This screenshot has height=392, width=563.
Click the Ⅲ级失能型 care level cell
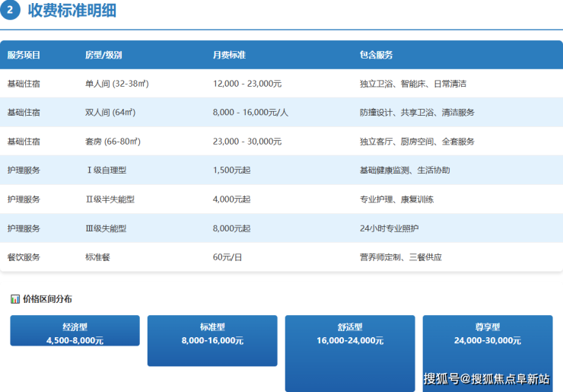point(107,228)
